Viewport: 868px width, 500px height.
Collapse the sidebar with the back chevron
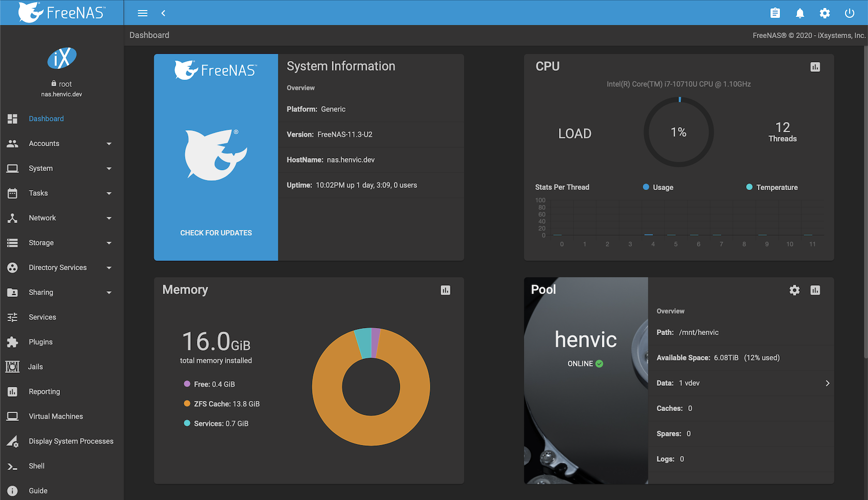pyautogui.click(x=163, y=13)
